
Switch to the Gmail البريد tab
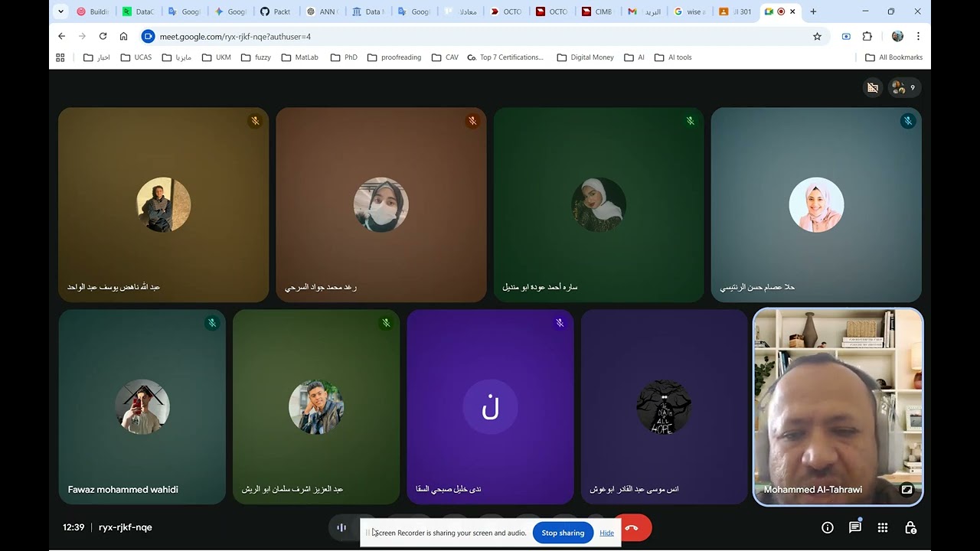coord(643,11)
